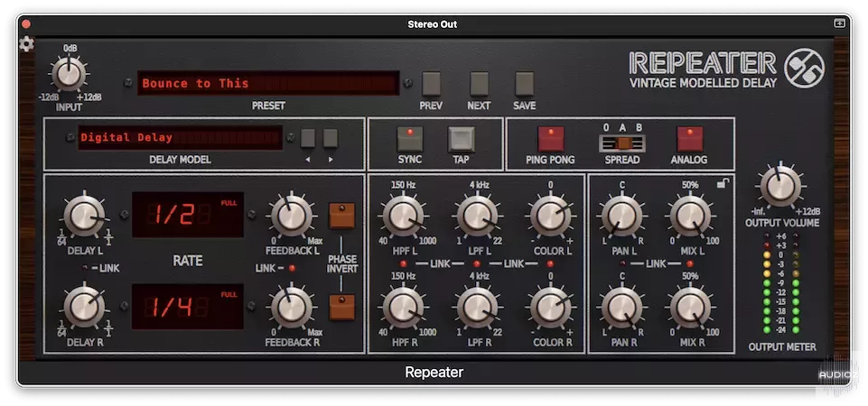Open the 1/4 delay rate display
This screenshot has height=406, width=868.
[x=188, y=307]
